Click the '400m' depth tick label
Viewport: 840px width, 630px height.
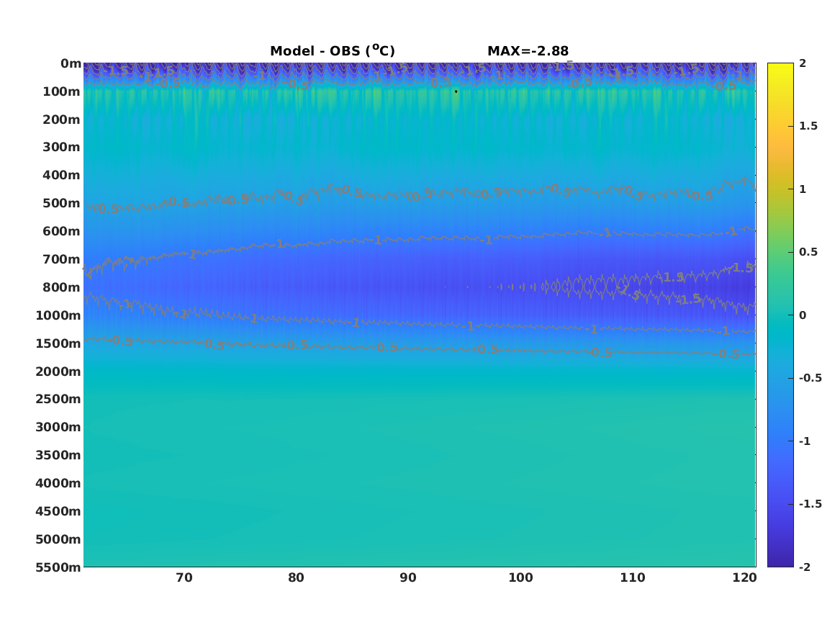click(61, 175)
